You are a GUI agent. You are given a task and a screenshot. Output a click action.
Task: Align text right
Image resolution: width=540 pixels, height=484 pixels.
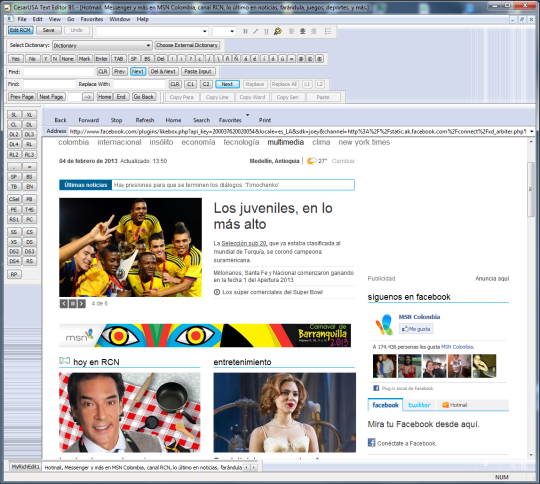coord(313,31)
